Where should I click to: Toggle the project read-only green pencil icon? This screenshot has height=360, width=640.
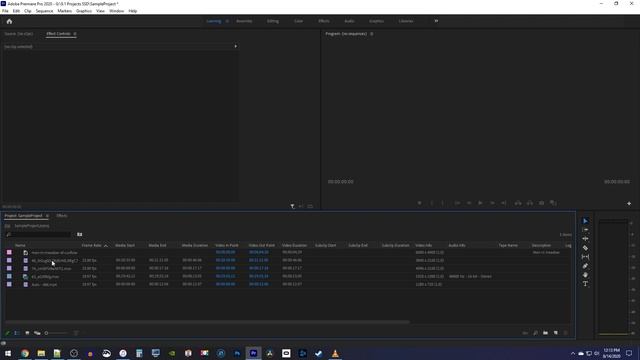[x=7, y=333]
